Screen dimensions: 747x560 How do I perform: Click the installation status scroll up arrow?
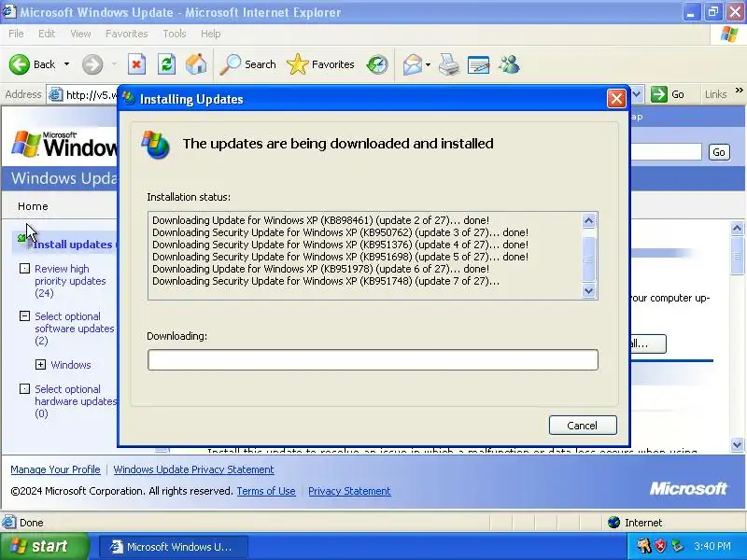click(589, 220)
